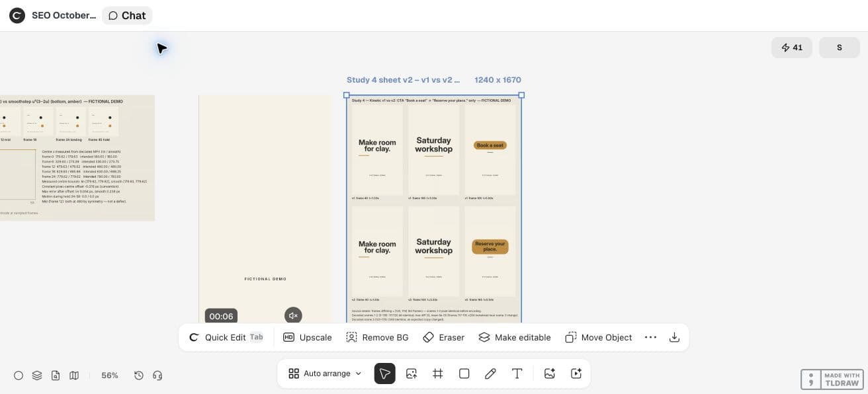Click Make editable
The width and height of the screenshot is (868, 394).
[x=515, y=337]
